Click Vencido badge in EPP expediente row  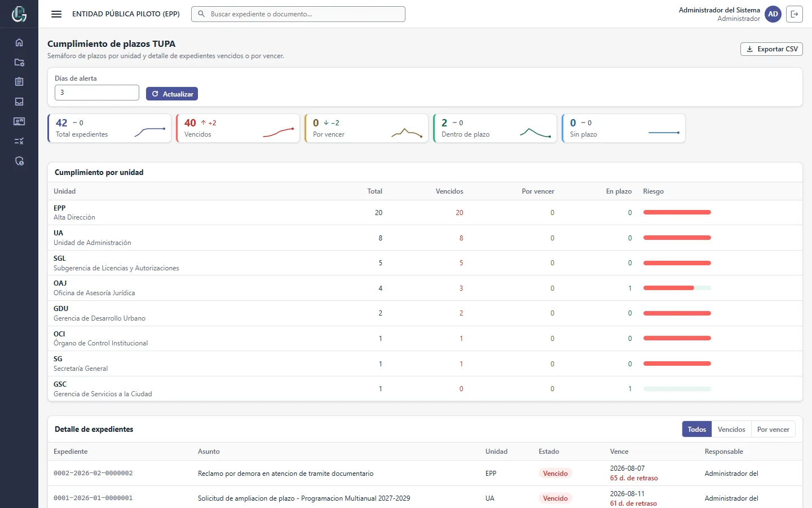click(x=555, y=474)
